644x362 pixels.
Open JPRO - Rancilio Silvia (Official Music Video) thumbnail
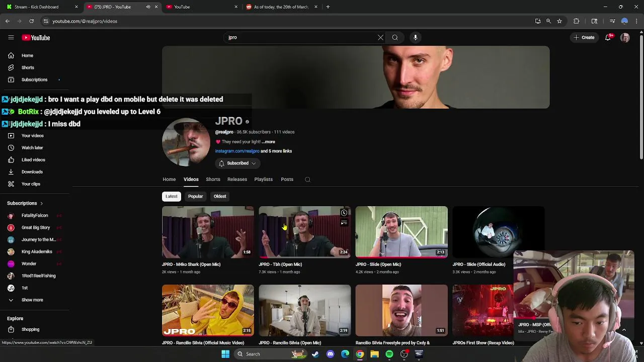(x=208, y=310)
